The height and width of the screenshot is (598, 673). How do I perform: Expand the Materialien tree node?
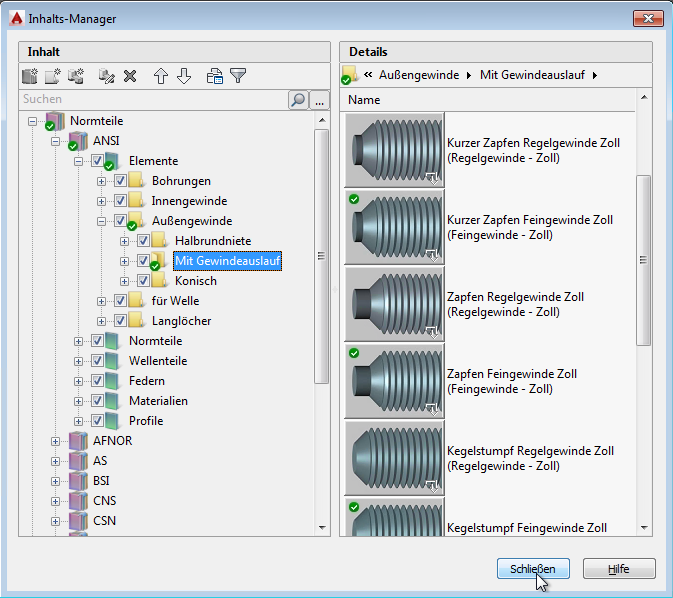(x=78, y=401)
